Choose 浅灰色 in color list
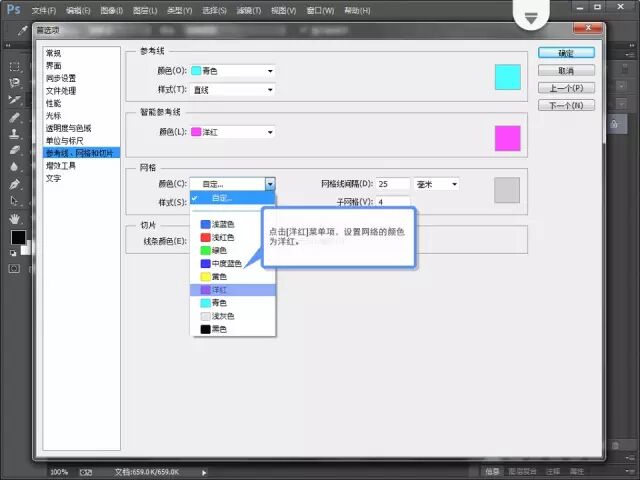This screenshot has width=640, height=480. point(233,316)
